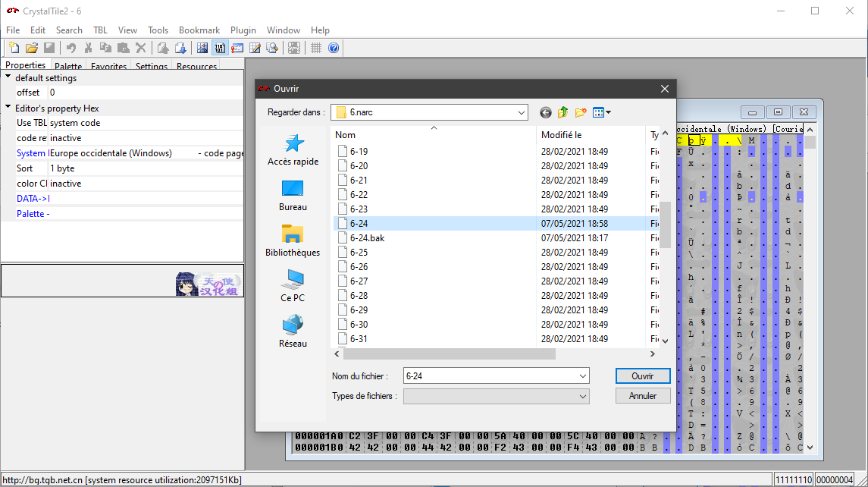The height and width of the screenshot is (487, 868).
Task: Open Accès rapide in the sidebar
Action: (x=293, y=149)
